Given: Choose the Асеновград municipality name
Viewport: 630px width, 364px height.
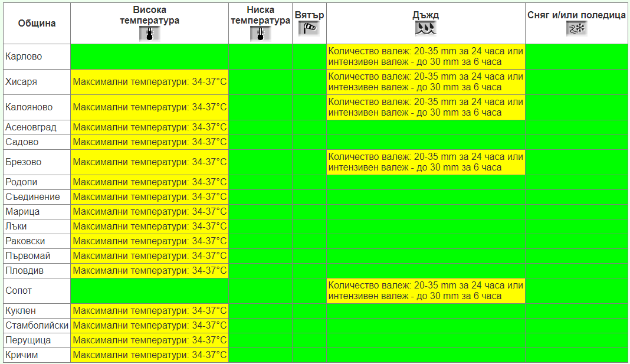Looking at the screenshot, I should [x=31, y=127].
